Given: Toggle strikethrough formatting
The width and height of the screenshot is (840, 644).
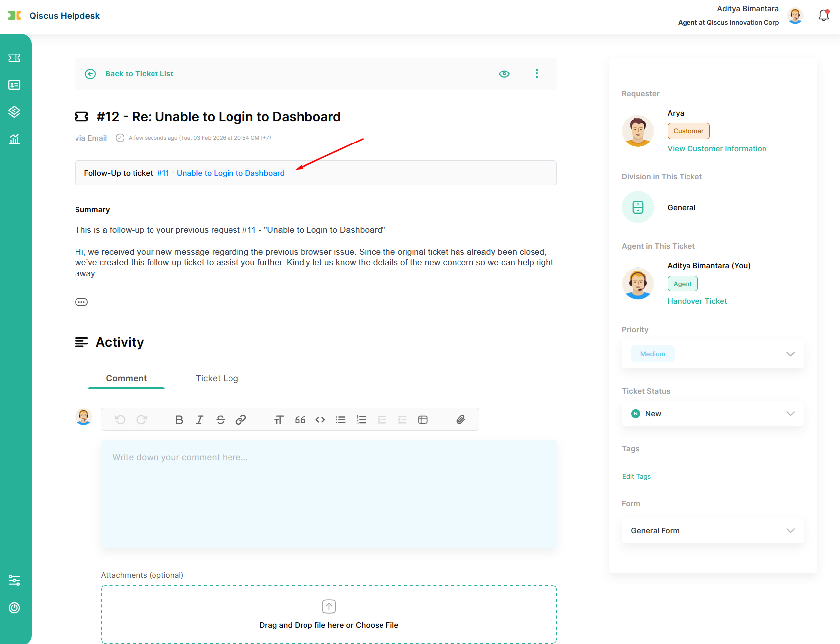Looking at the screenshot, I should (221, 420).
